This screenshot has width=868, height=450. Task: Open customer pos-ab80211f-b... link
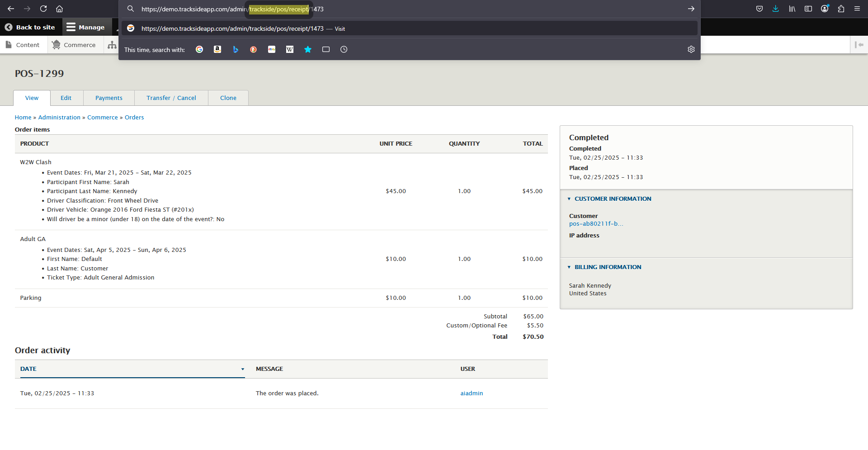pyautogui.click(x=596, y=223)
